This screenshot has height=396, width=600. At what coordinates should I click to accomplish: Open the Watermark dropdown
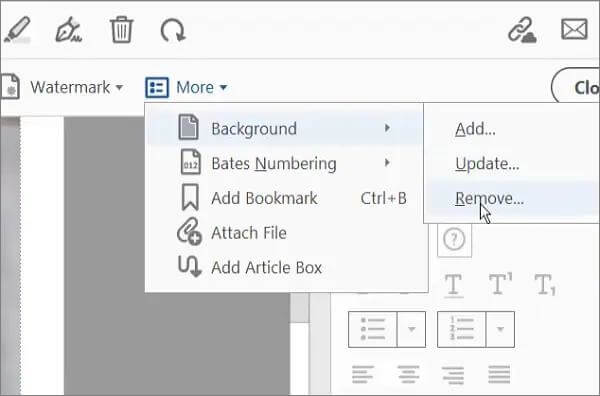pos(77,87)
